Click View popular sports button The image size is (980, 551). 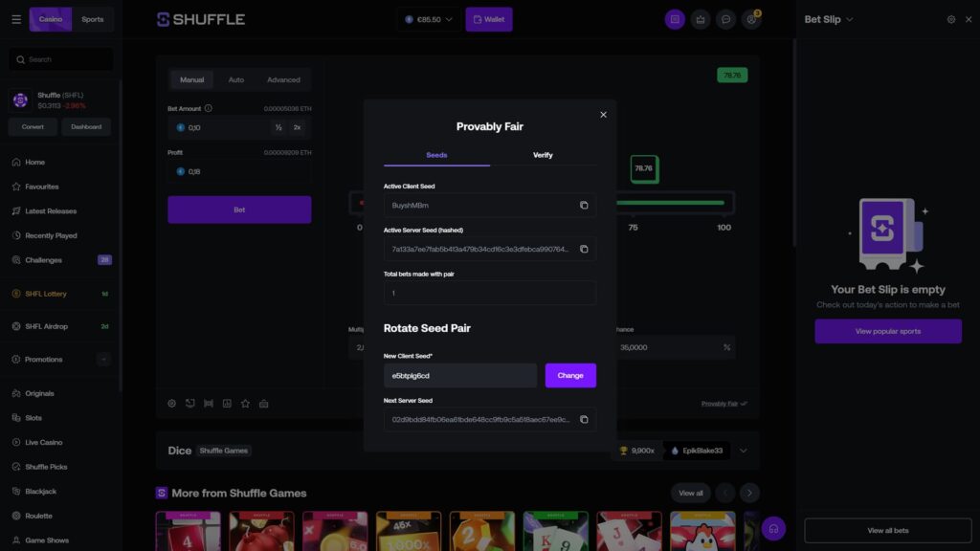tap(887, 331)
